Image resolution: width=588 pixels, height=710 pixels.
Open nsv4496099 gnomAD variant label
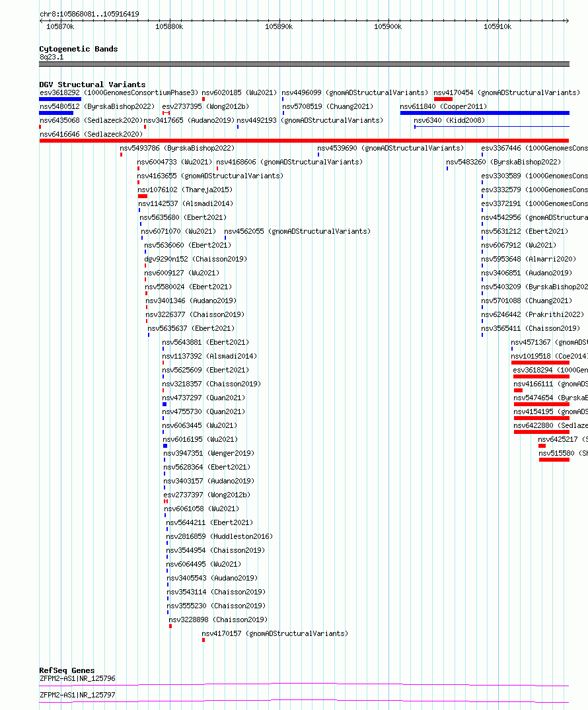(x=355, y=92)
